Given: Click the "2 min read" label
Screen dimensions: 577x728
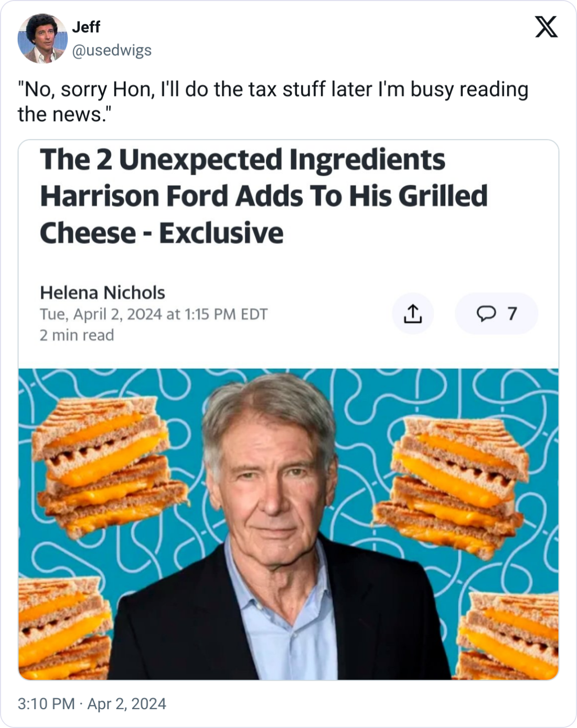Looking at the screenshot, I should point(77,335).
